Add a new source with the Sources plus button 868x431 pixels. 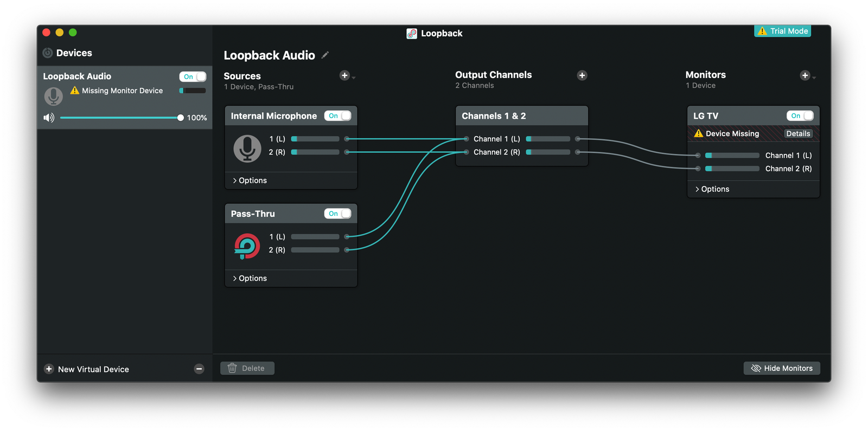(x=344, y=75)
